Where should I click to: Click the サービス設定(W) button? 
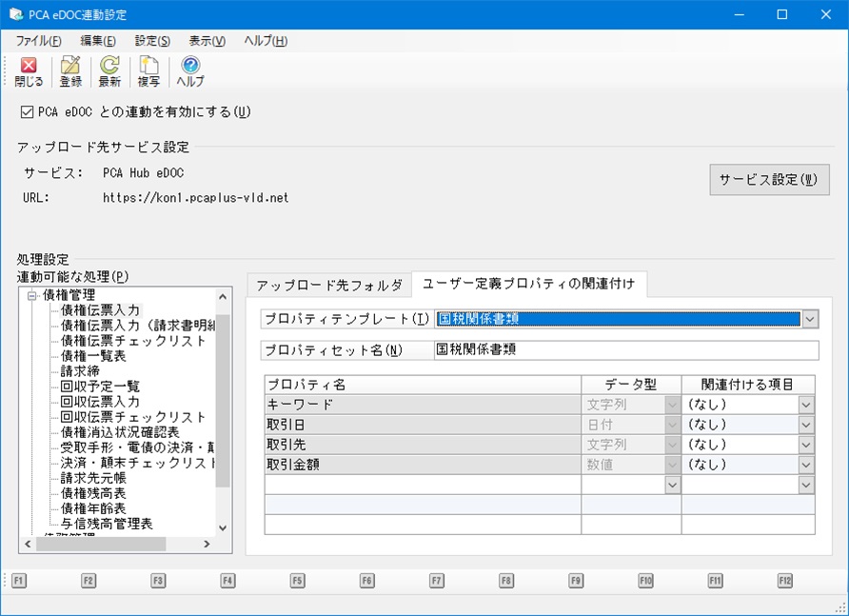pos(769,179)
